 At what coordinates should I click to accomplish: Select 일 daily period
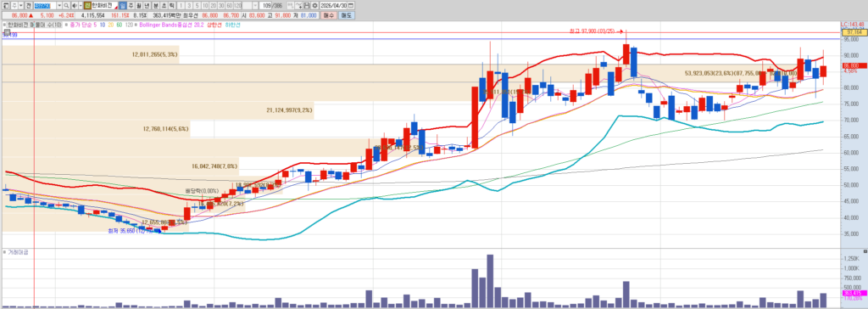122,5
